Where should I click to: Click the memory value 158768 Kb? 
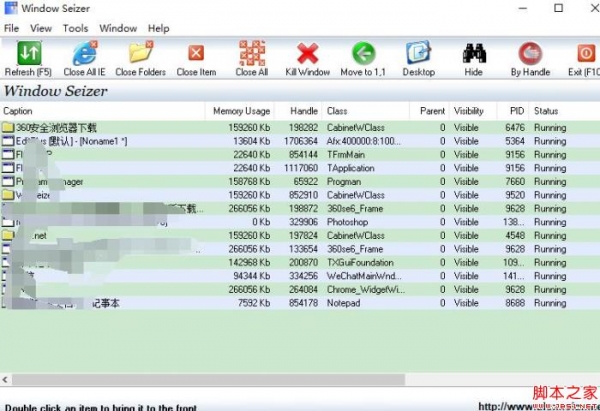coord(249,182)
